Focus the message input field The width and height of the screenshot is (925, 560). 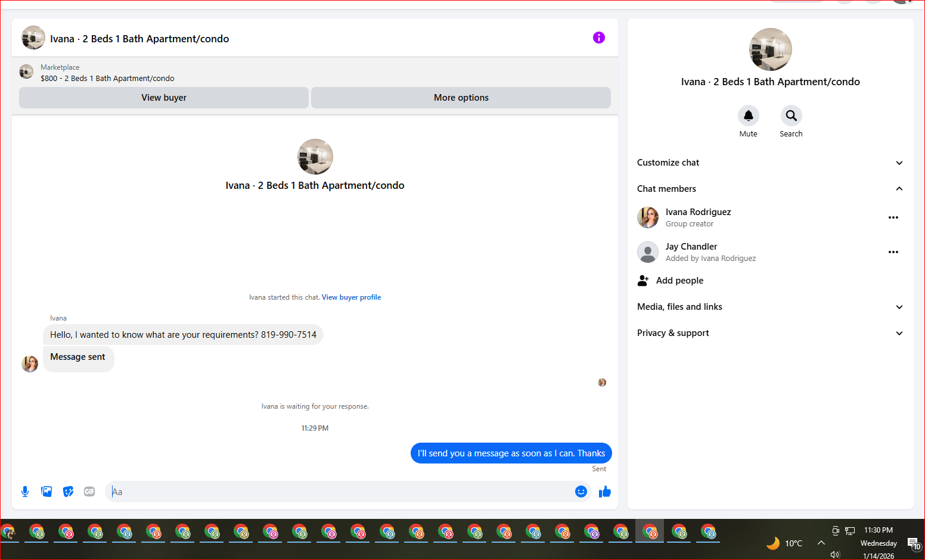click(x=340, y=491)
